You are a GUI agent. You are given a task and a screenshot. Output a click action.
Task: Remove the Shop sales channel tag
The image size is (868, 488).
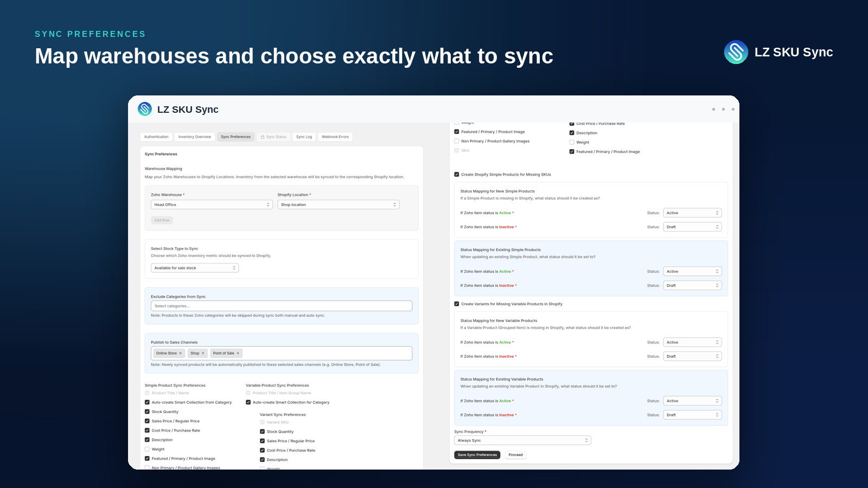point(203,353)
